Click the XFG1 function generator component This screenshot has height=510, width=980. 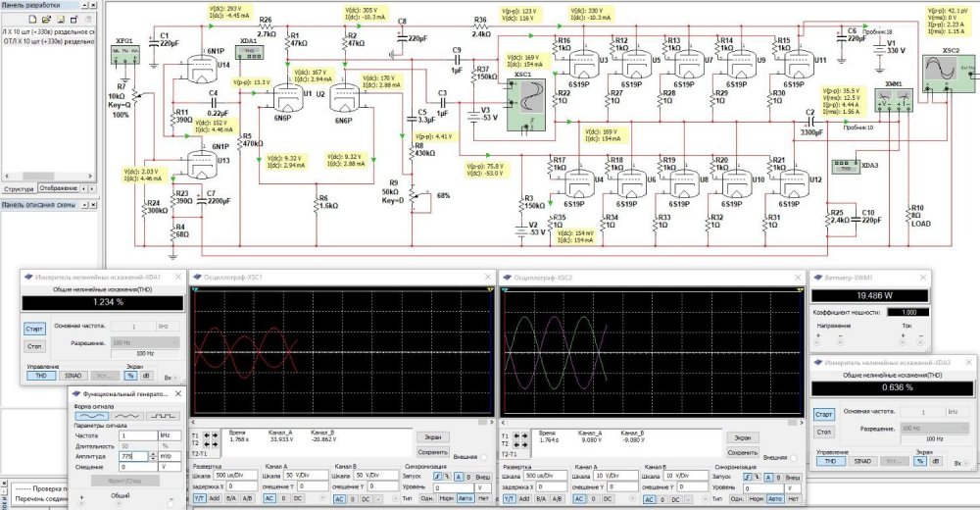coord(124,53)
